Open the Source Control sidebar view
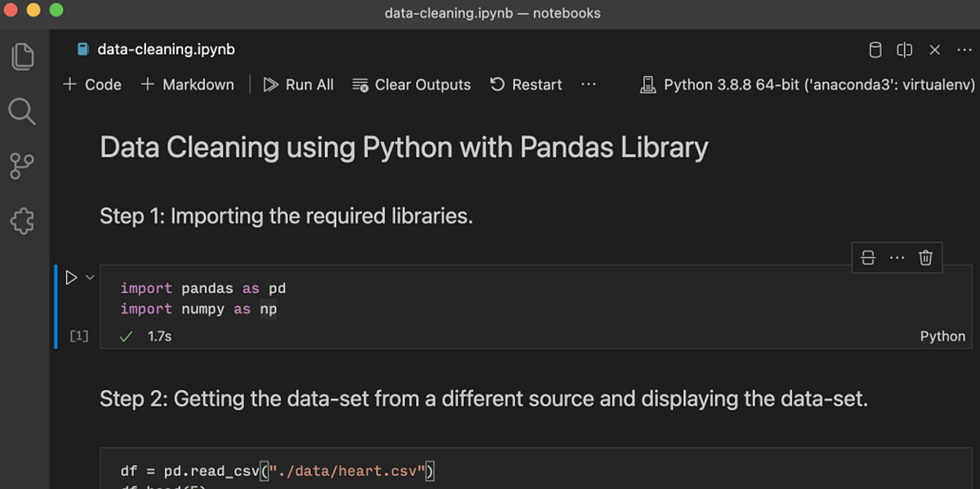The width and height of the screenshot is (980, 489). tap(22, 166)
